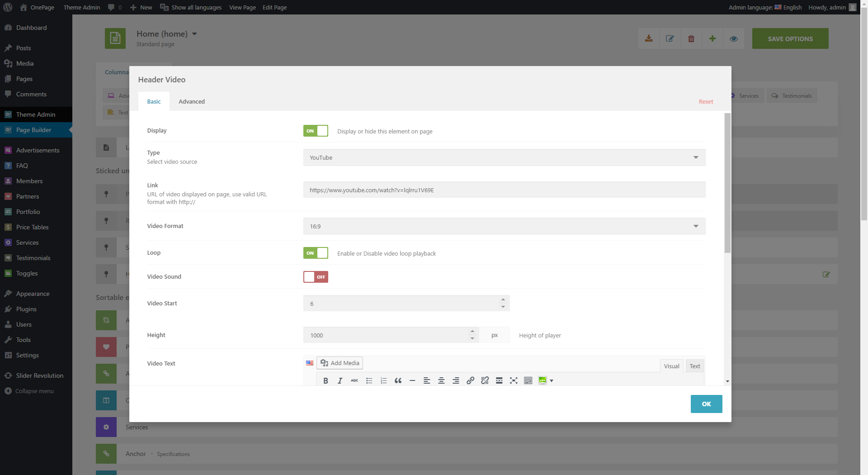Click the US flag icon beside Add Media
The height and width of the screenshot is (475, 868).
pos(310,363)
